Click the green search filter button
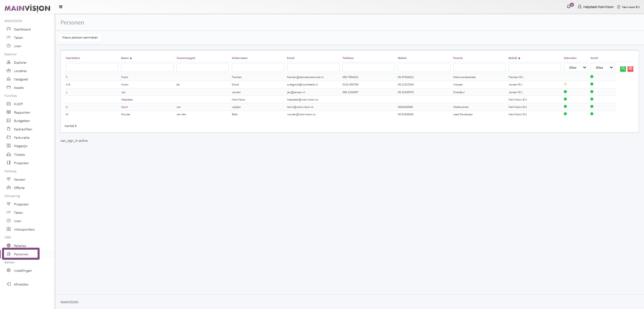This screenshot has height=309, width=644. [623, 68]
